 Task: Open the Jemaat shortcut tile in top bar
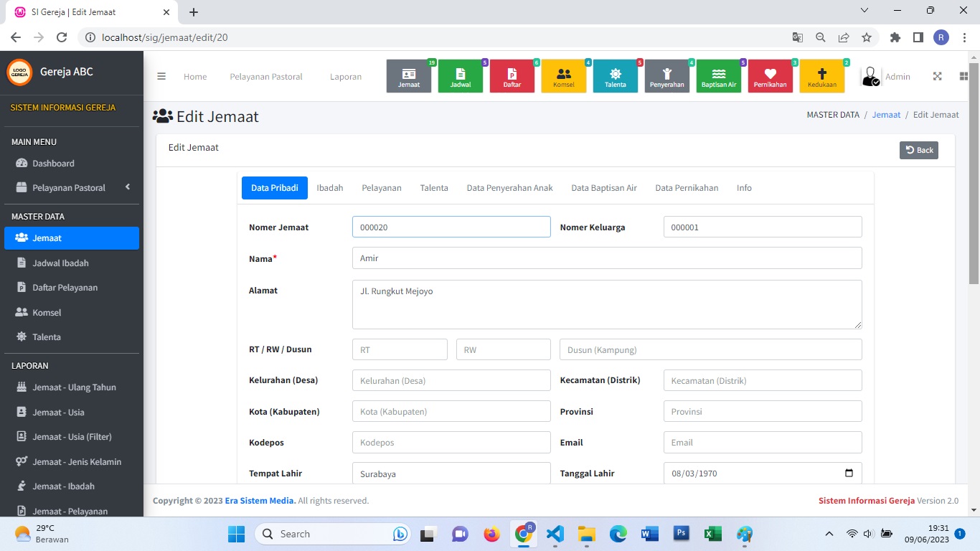[x=409, y=76]
